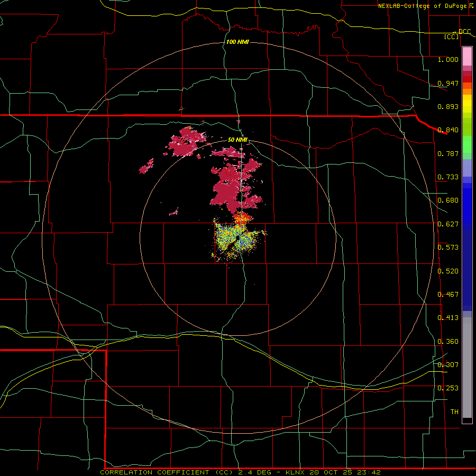Click the northwest crimson echo cluster

(x=186, y=142)
